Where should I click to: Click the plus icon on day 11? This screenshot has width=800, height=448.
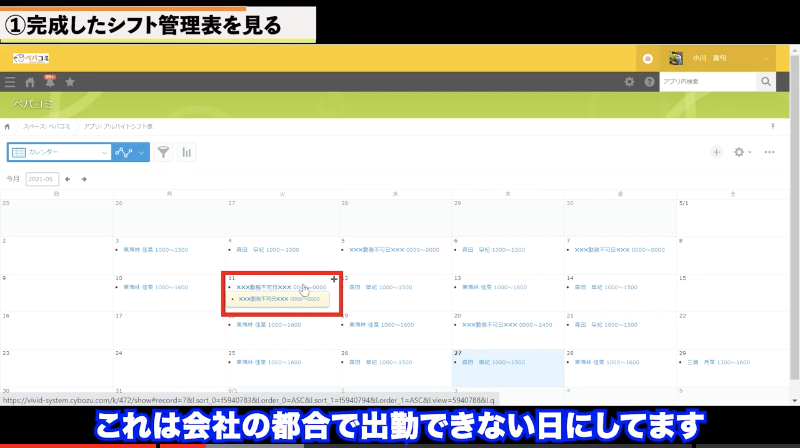(x=333, y=279)
